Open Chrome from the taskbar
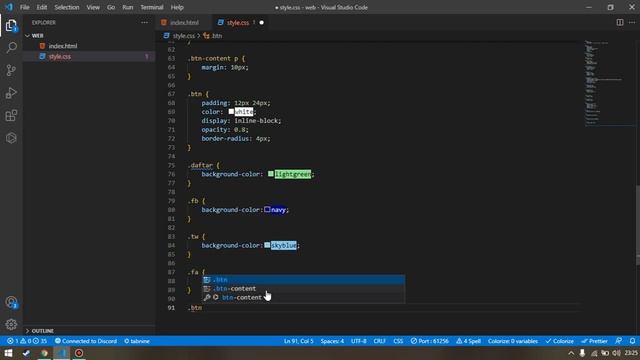This screenshot has height=360, width=640. 44,353
